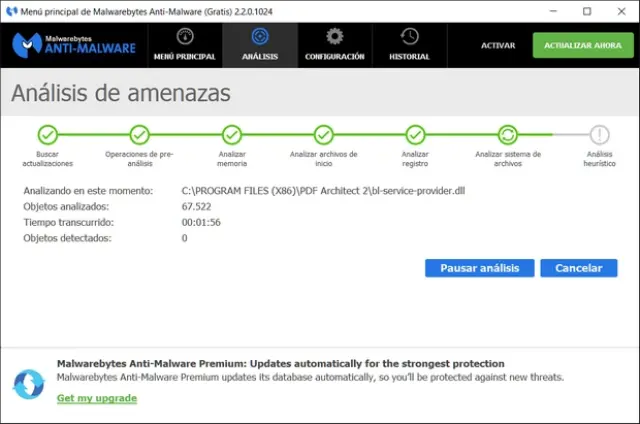Go to the Historial tab
640x424 pixels.
click(409, 45)
